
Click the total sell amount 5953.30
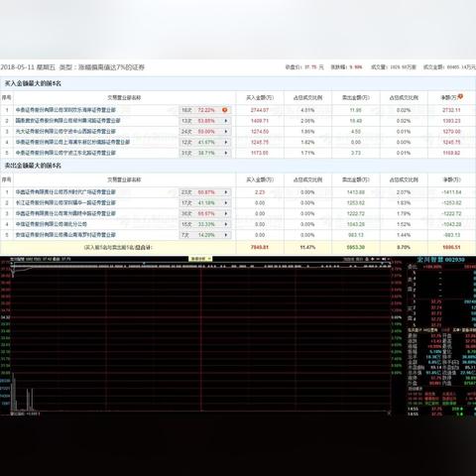click(356, 247)
